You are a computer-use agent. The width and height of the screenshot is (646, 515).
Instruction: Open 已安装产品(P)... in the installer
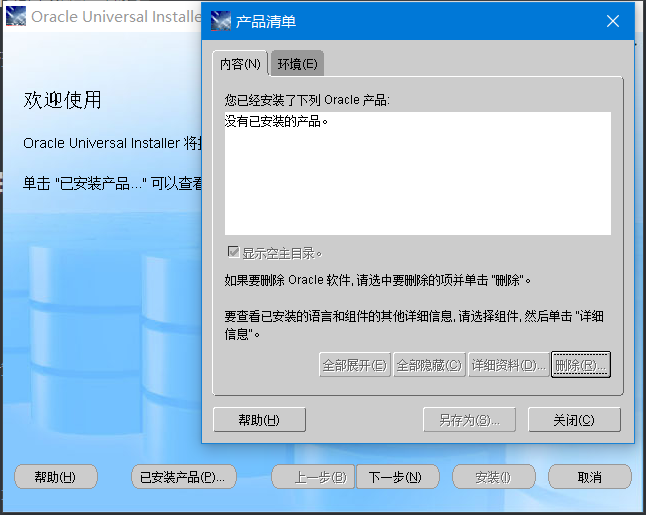point(184,477)
